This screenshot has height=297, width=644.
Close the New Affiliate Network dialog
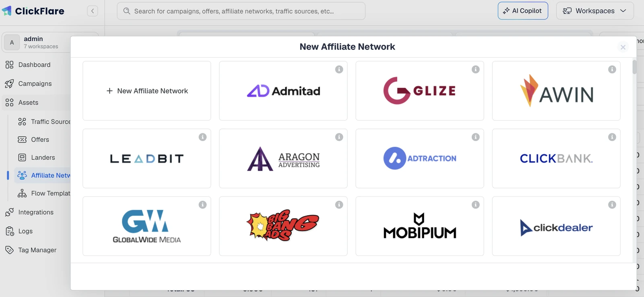[x=623, y=47]
